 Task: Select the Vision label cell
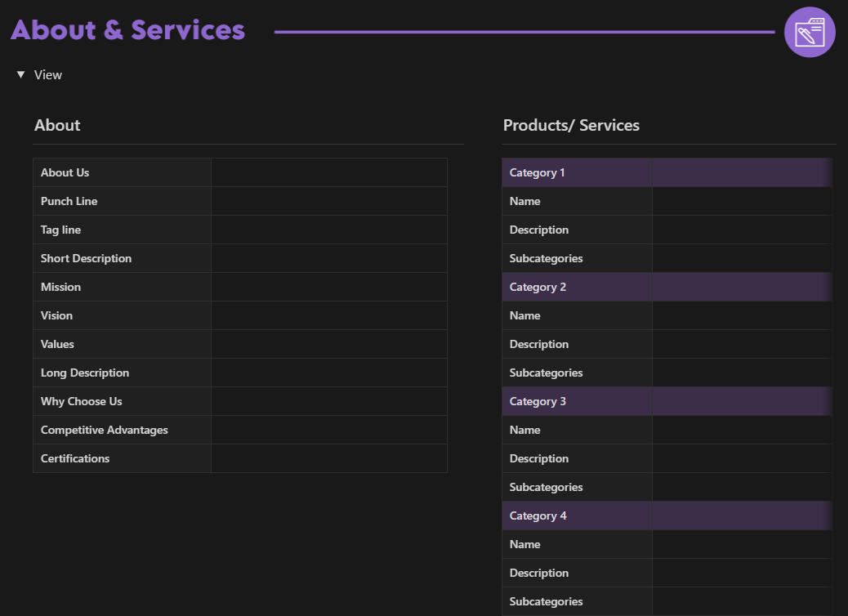122,315
